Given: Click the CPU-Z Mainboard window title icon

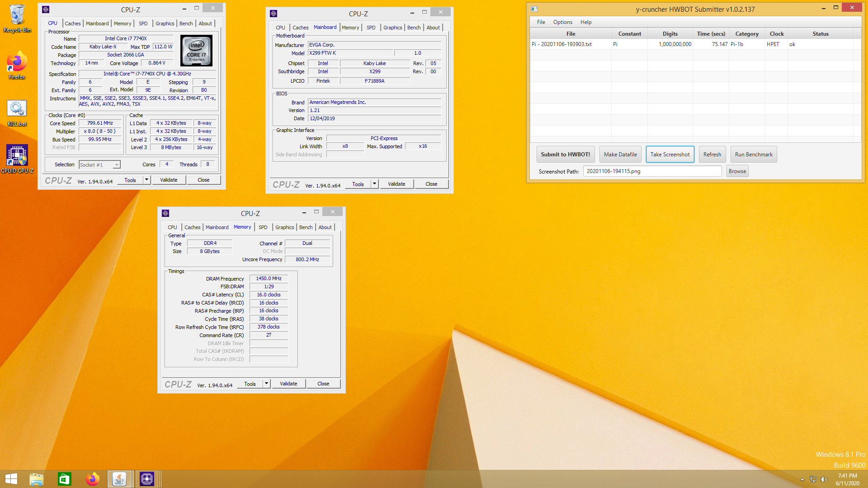Looking at the screenshot, I should [274, 14].
